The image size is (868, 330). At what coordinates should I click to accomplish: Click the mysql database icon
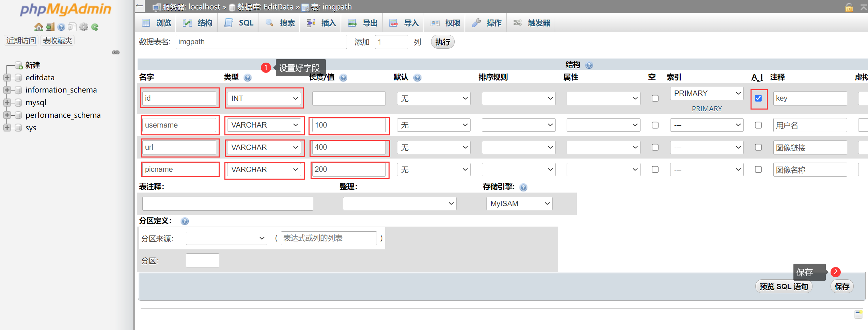18,102
